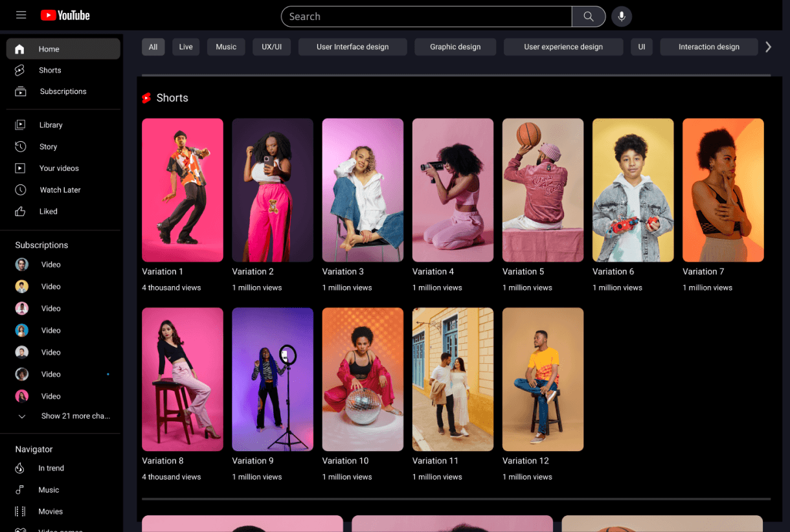This screenshot has width=790, height=532.
Task: Select the Graphic design filter chip
Action: (x=455, y=47)
